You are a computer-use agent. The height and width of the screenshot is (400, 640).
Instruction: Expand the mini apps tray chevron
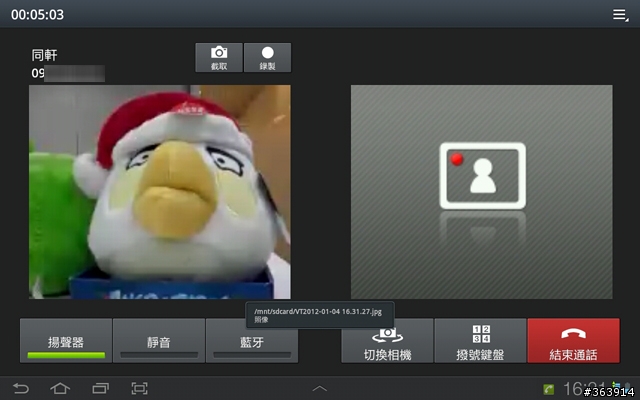pos(320,389)
